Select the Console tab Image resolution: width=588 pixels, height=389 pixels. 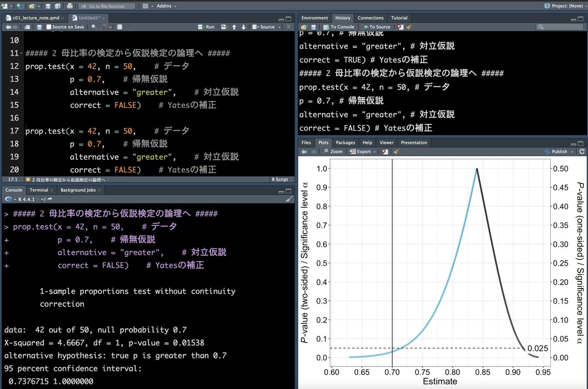14,190
